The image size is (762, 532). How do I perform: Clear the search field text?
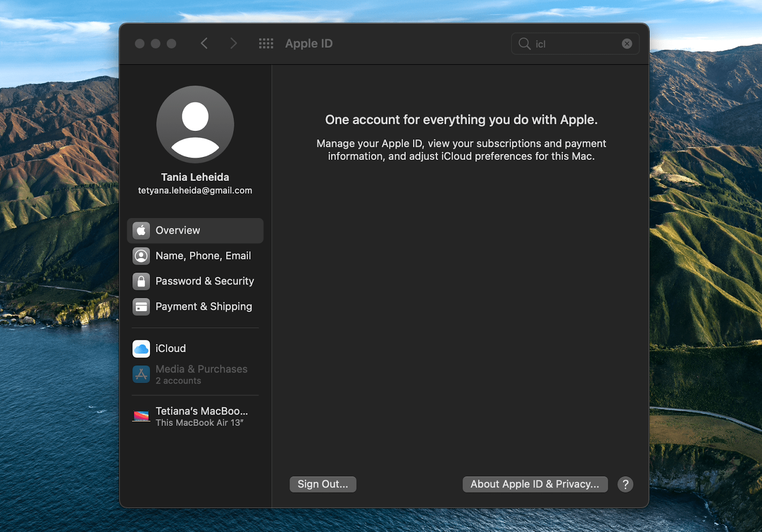pyautogui.click(x=627, y=44)
